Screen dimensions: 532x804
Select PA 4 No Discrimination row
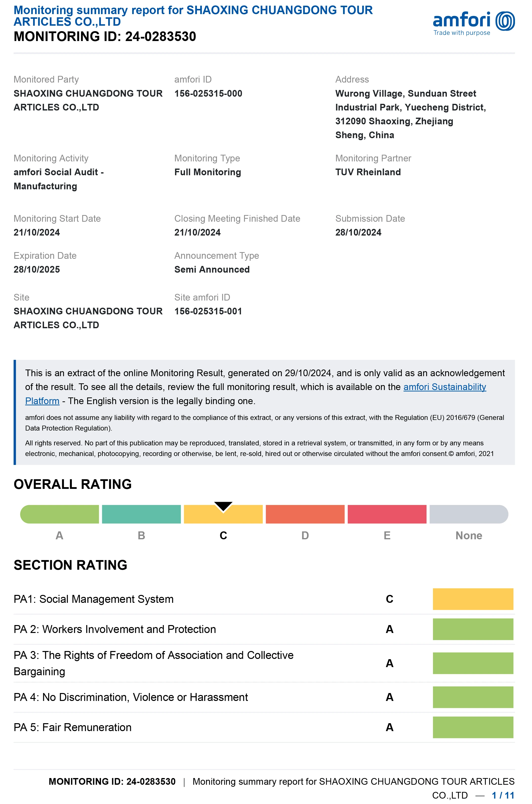point(264,697)
